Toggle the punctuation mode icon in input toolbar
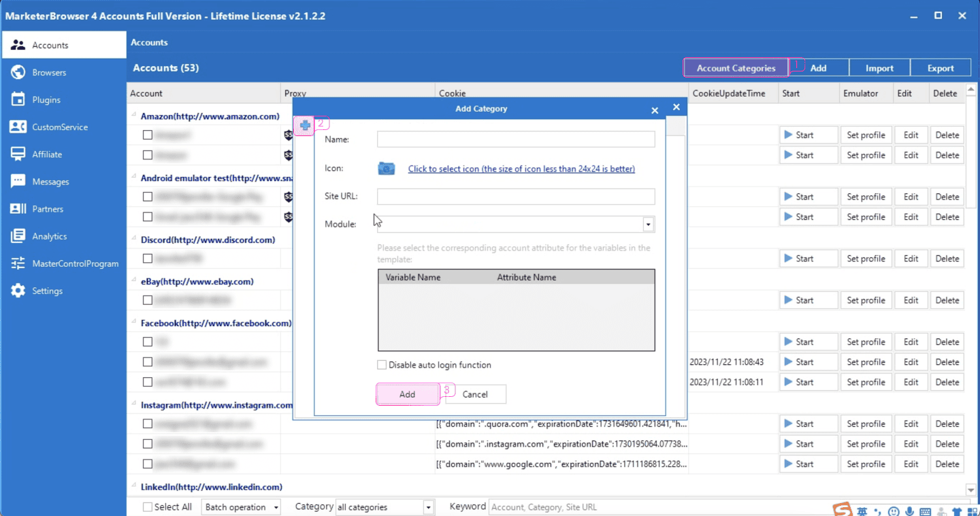This screenshot has width=980, height=516. pos(878,511)
